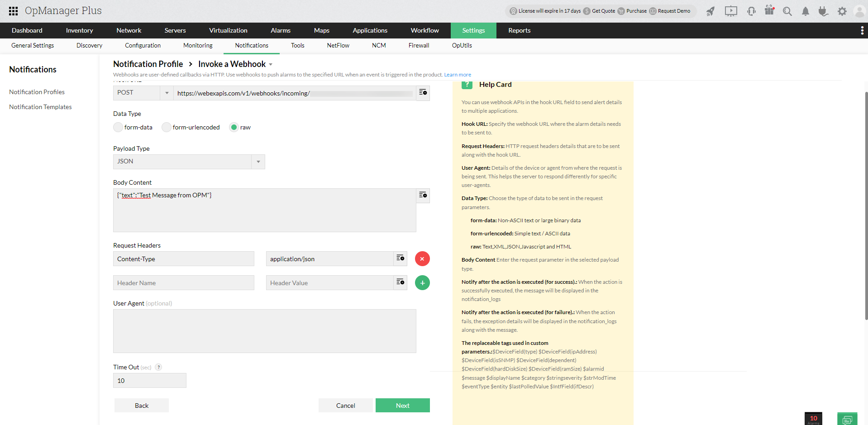The height and width of the screenshot is (425, 868).
Task: Check the notification bell icon
Action: pyautogui.click(x=805, y=11)
